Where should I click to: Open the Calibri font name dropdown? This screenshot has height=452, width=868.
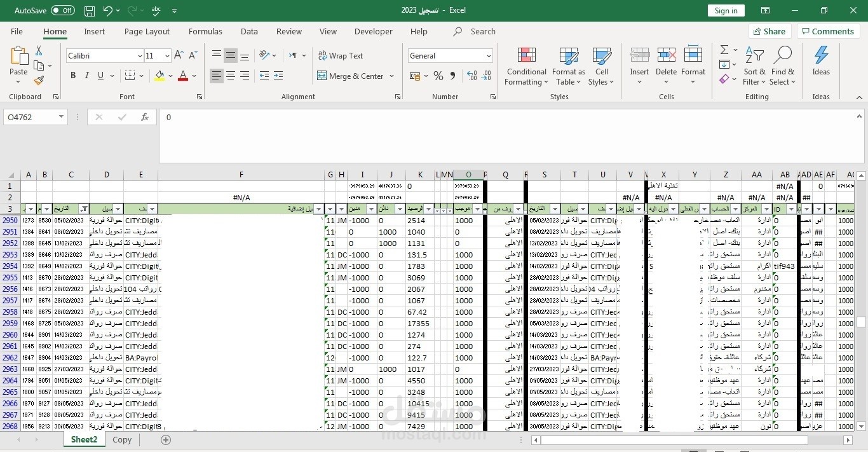[x=140, y=56]
